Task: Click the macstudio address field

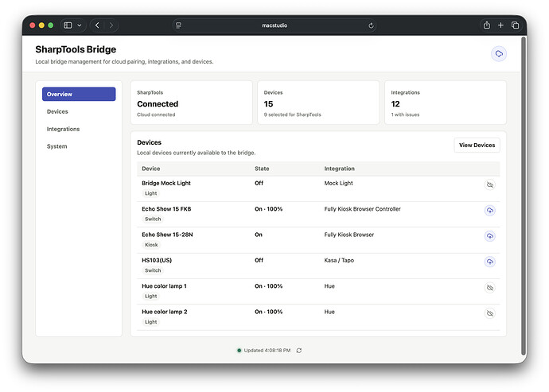Action: [x=274, y=25]
